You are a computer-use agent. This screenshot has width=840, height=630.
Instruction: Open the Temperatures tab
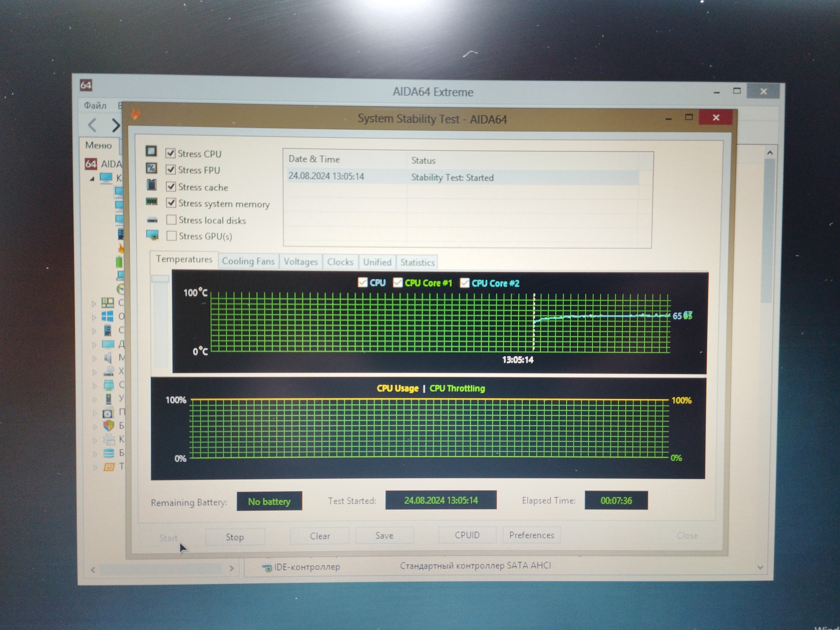pyautogui.click(x=184, y=259)
